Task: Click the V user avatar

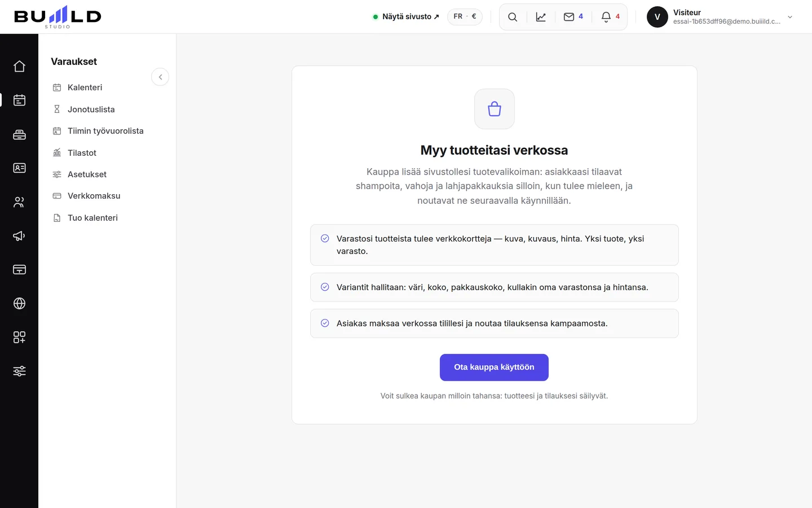Action: click(657, 17)
